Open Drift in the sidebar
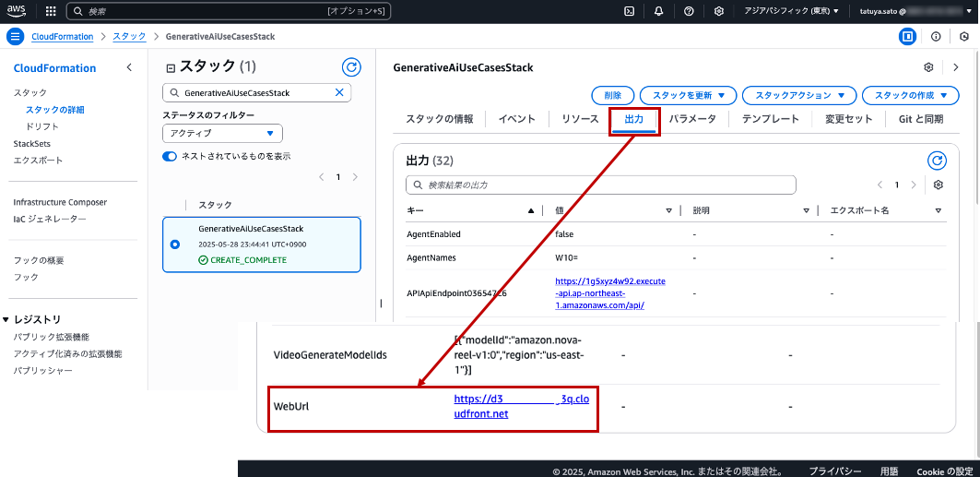Screen dimensions: 980x477 click(x=42, y=126)
